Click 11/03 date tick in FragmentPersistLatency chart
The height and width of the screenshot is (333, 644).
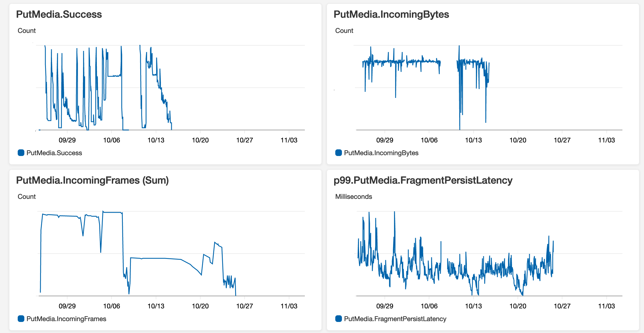[606, 306]
